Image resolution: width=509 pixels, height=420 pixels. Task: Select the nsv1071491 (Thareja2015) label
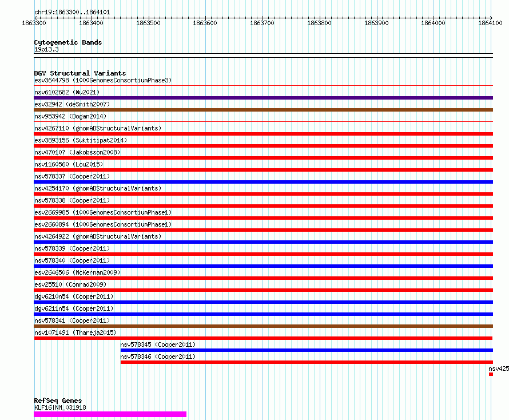(75, 332)
